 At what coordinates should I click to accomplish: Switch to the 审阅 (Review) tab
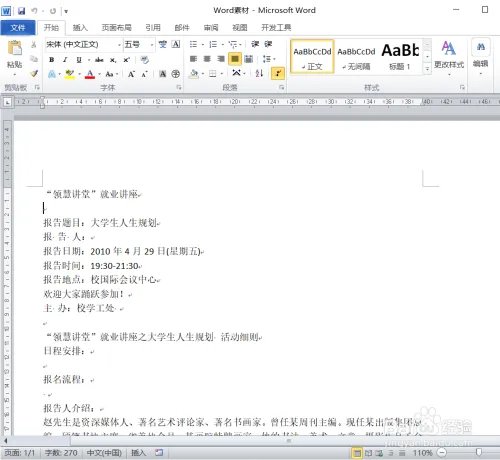[x=211, y=28]
